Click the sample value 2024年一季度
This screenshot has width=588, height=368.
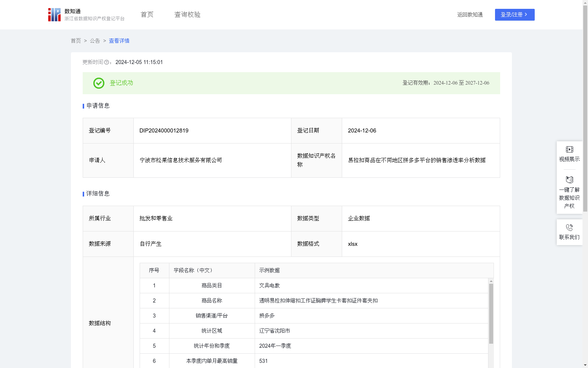[275, 346]
